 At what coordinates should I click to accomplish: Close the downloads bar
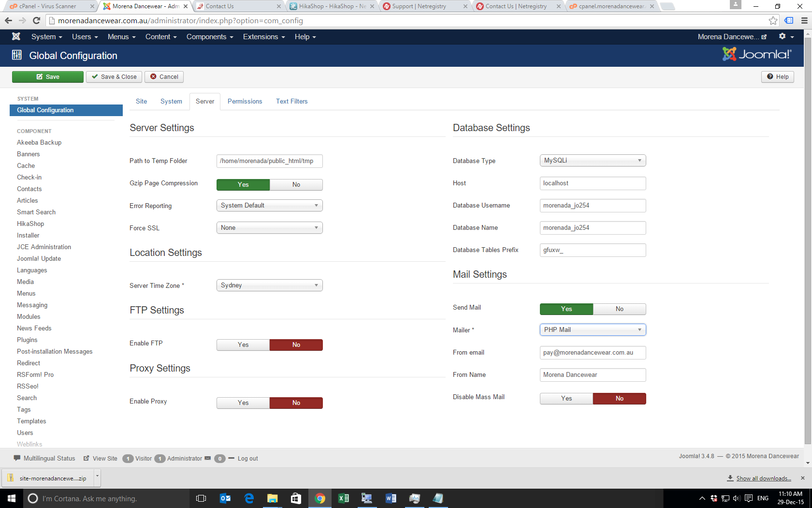pos(803,478)
